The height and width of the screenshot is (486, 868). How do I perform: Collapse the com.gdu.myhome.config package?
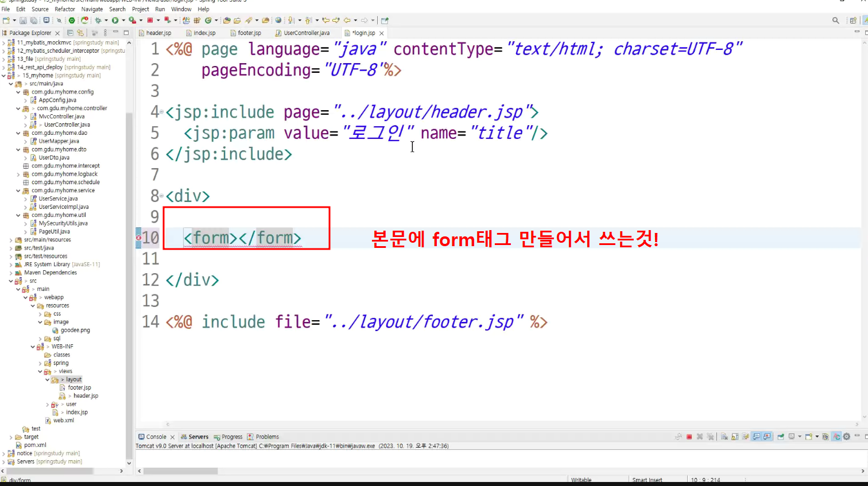[18, 92]
